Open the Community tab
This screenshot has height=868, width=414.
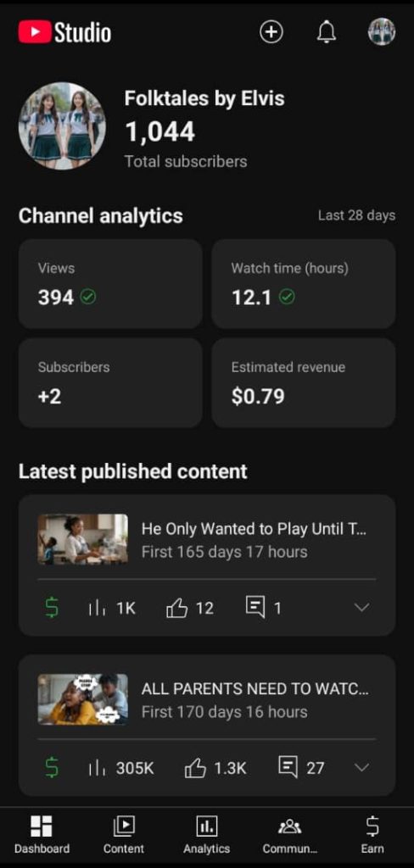tap(290, 834)
